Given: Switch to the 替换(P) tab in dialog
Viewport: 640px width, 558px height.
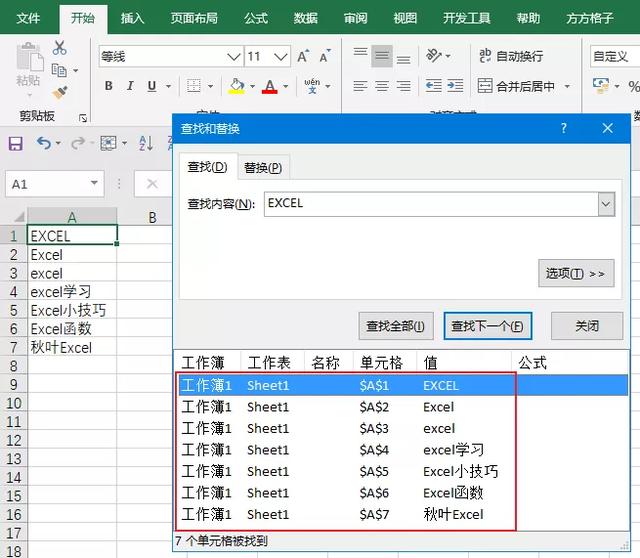Looking at the screenshot, I should click(x=263, y=167).
